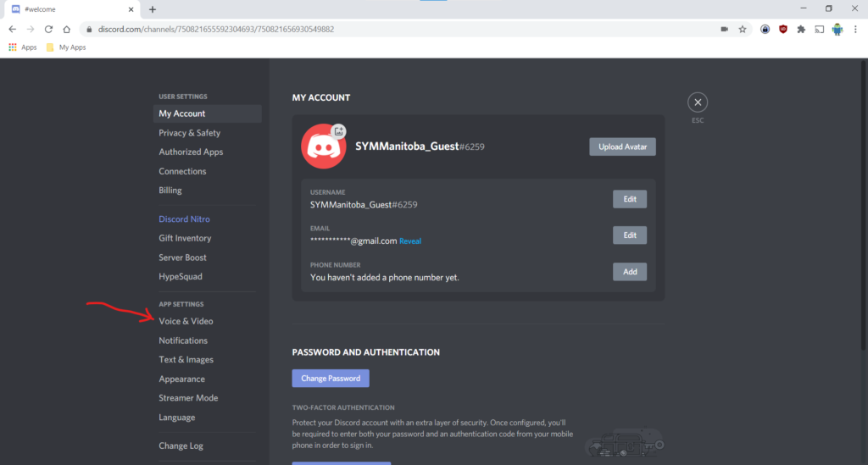Reveal the hidden email address
This screenshot has height=465, width=868.
pyautogui.click(x=410, y=241)
